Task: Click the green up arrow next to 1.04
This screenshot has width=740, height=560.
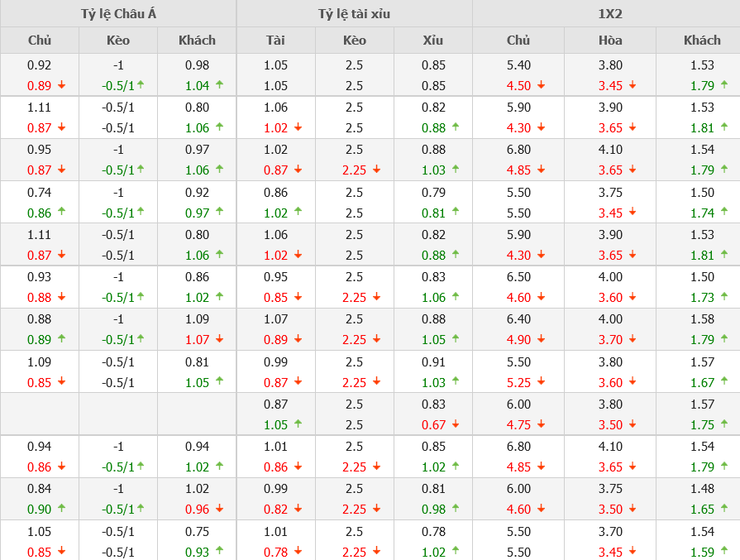Action: tap(220, 84)
